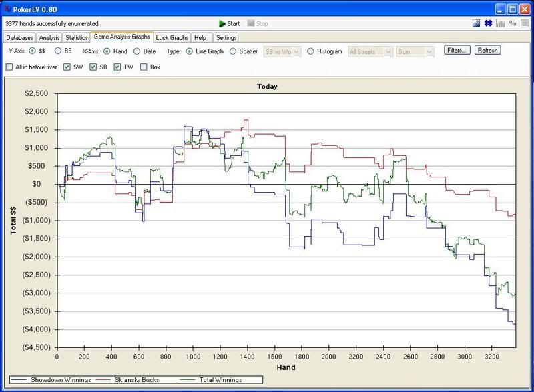Click the $2,500 Y-axis value
Screen dimensions: 534x392
37,93
